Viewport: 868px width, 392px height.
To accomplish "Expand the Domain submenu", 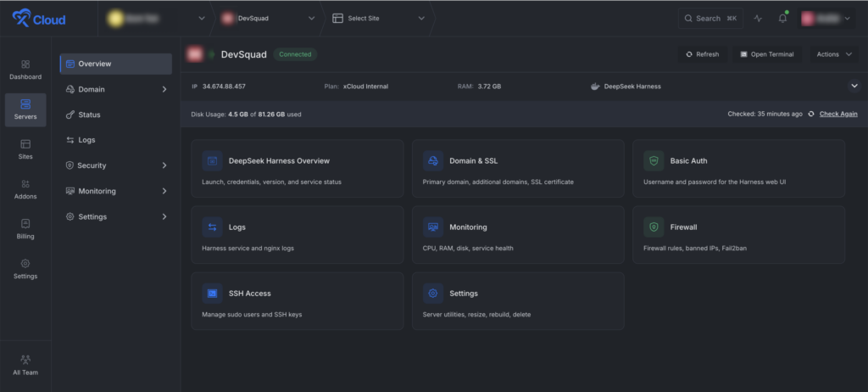I will (x=164, y=89).
